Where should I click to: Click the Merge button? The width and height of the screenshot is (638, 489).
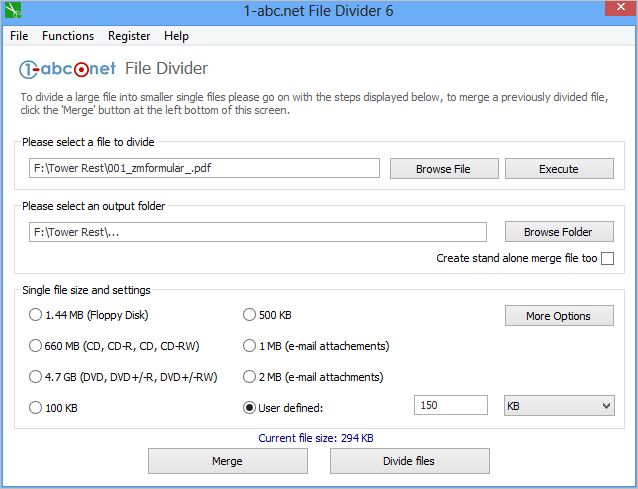click(x=227, y=461)
